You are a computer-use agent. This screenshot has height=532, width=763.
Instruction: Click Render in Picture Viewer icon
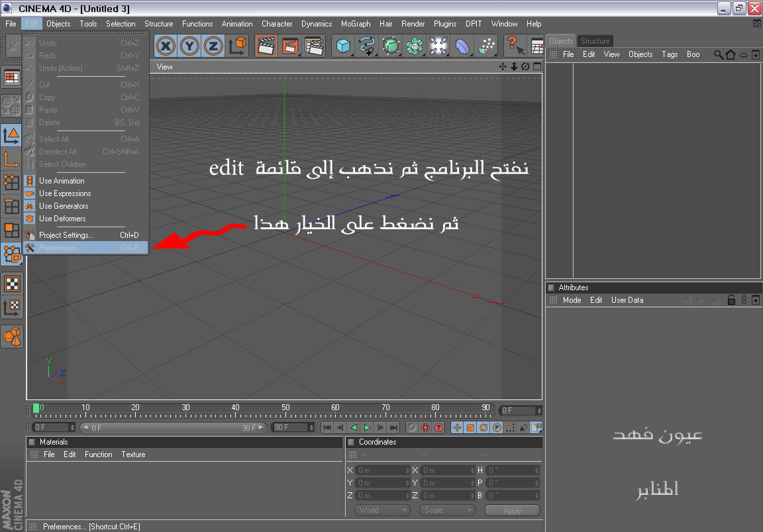tap(290, 46)
